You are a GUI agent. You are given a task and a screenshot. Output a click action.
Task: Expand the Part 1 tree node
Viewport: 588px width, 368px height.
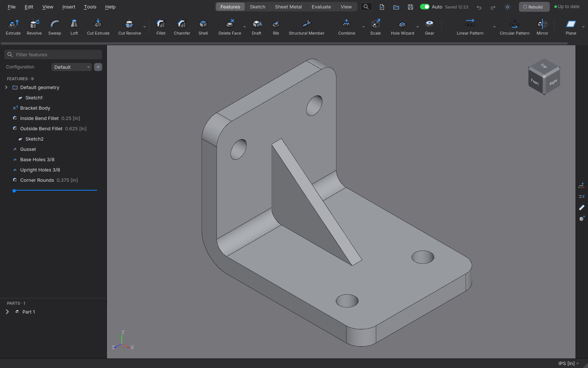pos(7,312)
